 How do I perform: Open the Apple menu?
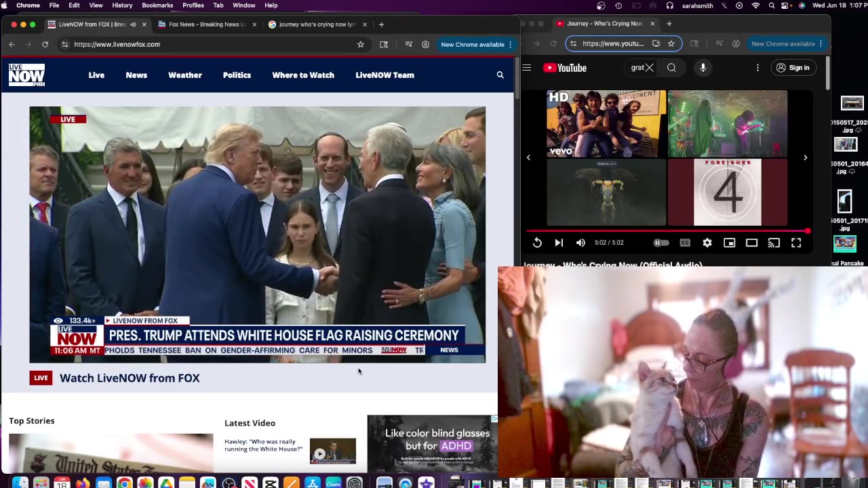(x=5, y=5)
